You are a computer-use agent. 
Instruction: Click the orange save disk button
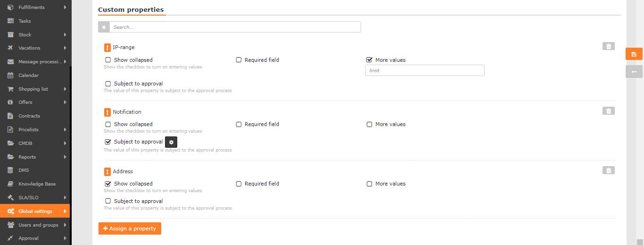[634, 54]
